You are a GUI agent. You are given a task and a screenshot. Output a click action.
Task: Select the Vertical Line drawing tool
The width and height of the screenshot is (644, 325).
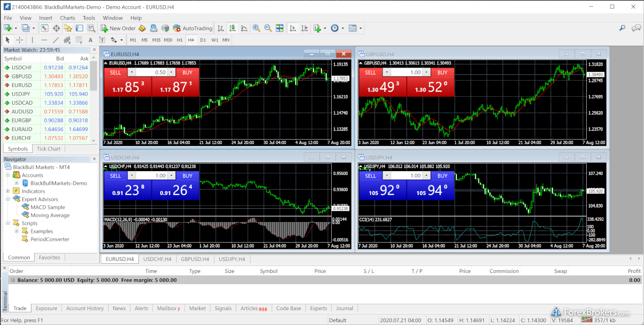(32, 40)
